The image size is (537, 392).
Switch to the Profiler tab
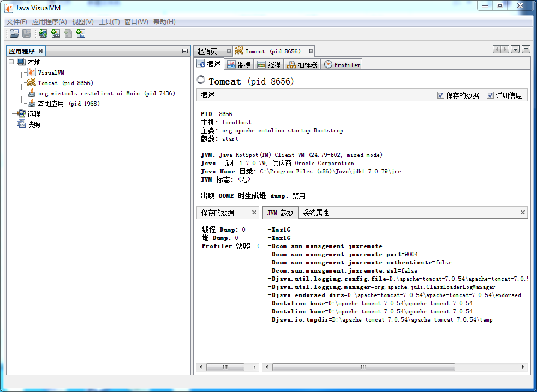(x=342, y=64)
